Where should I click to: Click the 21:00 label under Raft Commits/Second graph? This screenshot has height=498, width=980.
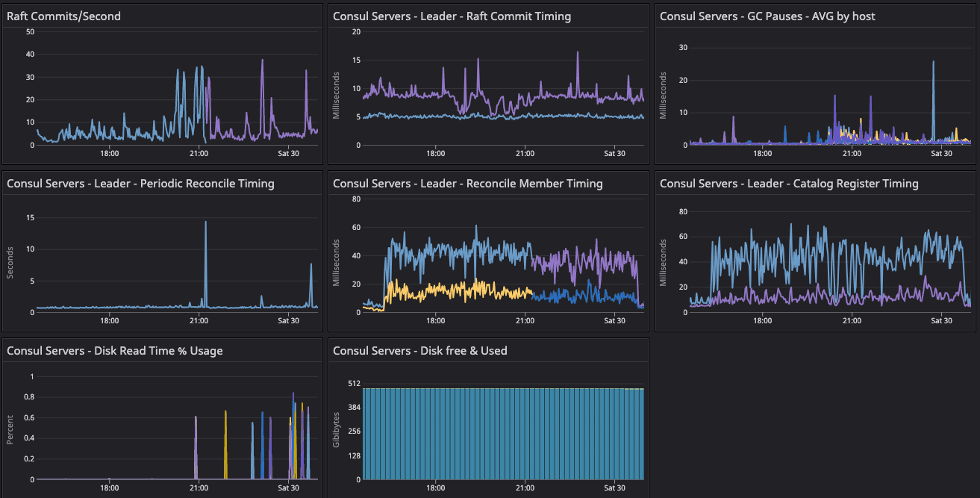coord(199,154)
